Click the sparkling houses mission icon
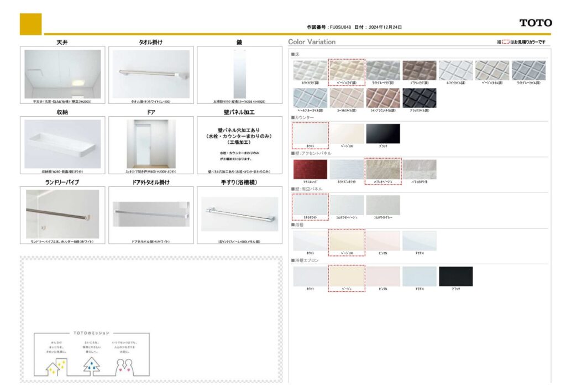566x392 pixels. click(56, 365)
